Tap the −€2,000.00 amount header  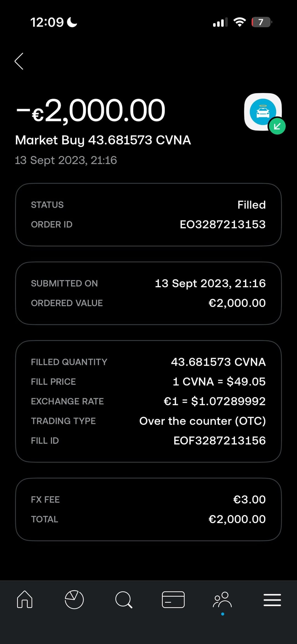(91, 111)
